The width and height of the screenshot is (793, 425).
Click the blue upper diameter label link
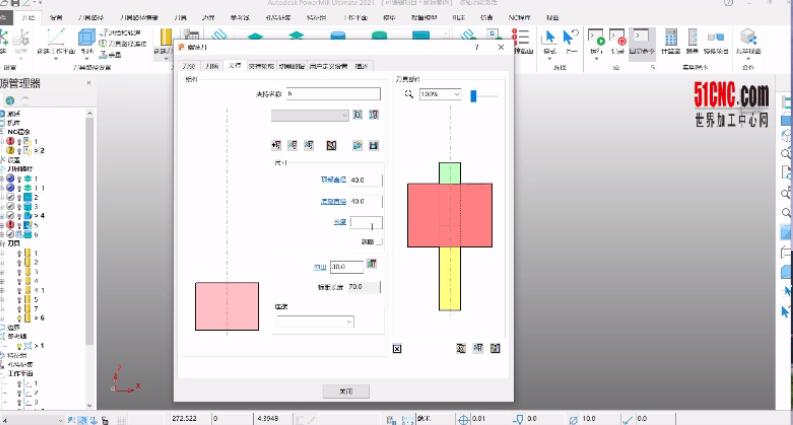point(333,180)
